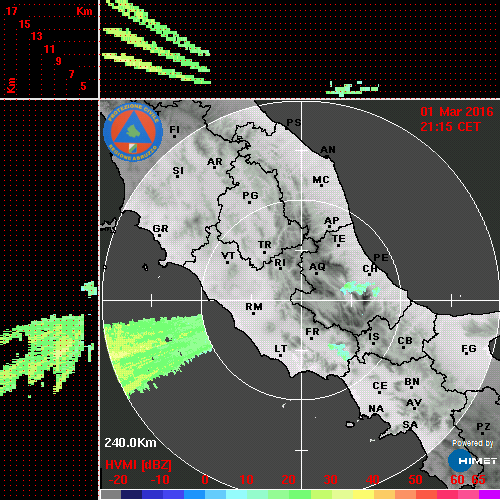Click the SA city label
Viewport: 500px width, 500px height.
(x=410, y=425)
